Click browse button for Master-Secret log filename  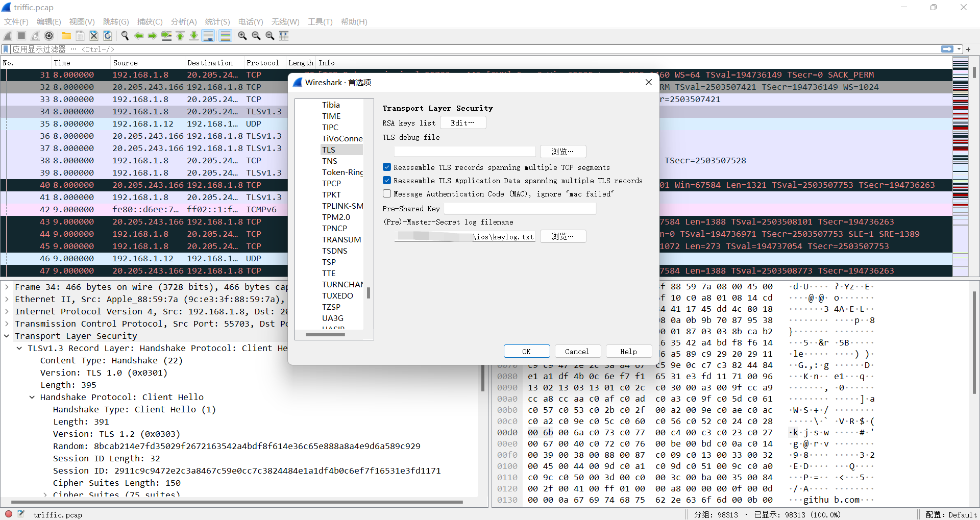click(563, 236)
